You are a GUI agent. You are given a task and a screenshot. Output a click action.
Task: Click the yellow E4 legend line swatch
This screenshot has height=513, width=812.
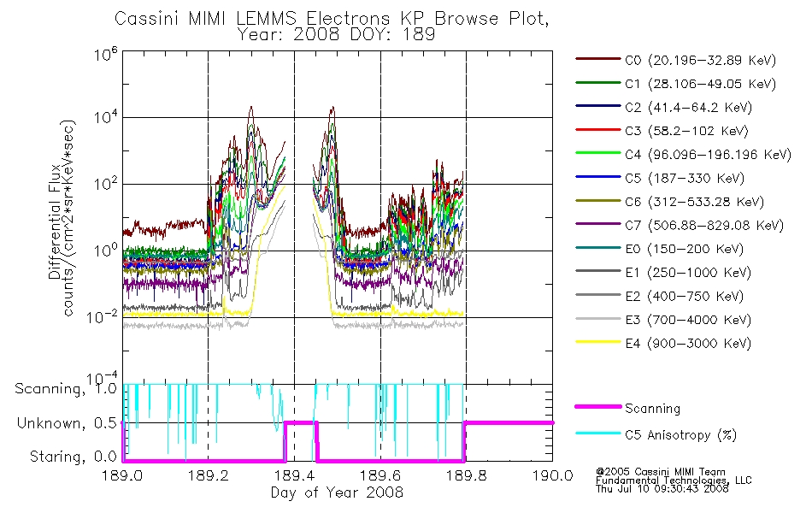(598, 341)
